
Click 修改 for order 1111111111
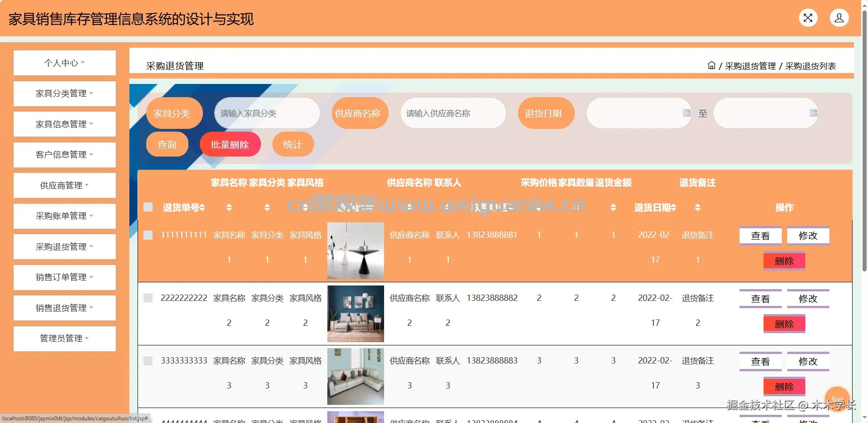click(x=808, y=236)
